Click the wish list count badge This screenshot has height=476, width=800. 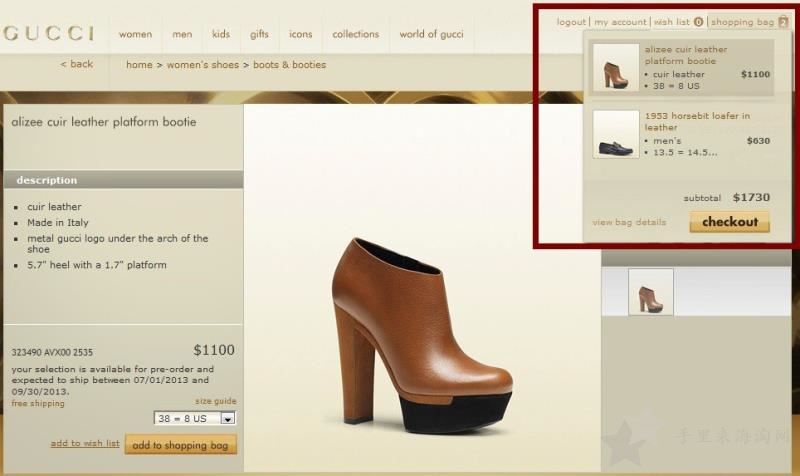coord(698,22)
